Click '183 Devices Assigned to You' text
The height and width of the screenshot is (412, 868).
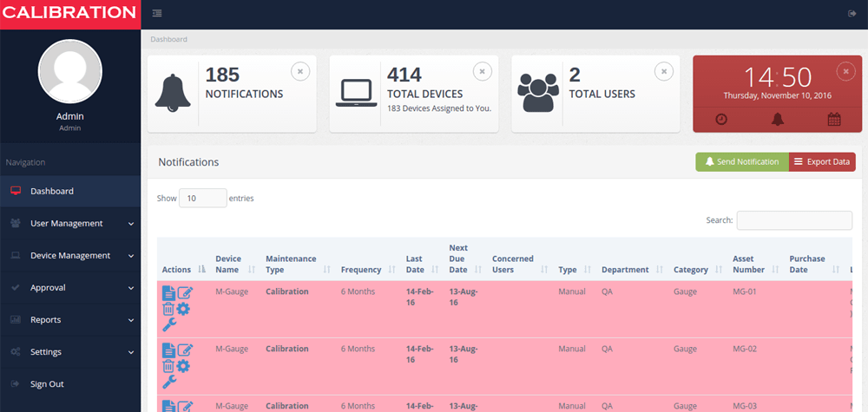click(x=439, y=108)
